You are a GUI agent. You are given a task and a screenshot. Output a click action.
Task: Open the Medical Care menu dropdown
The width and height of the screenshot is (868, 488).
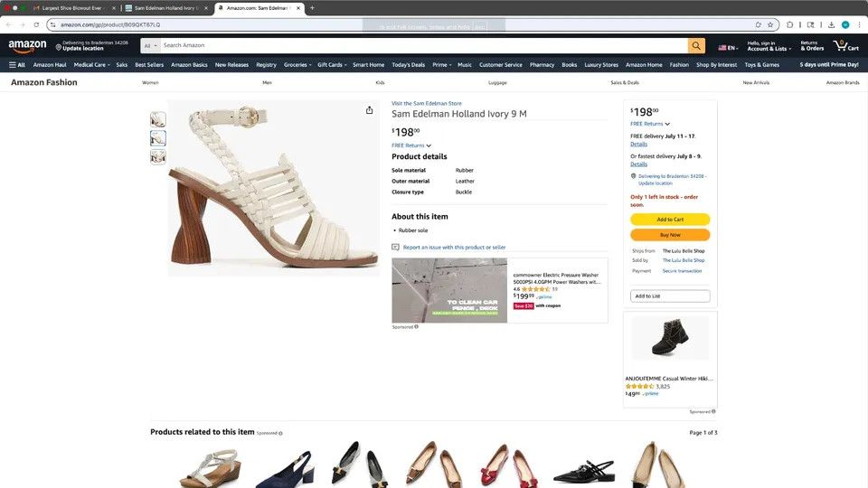92,65
